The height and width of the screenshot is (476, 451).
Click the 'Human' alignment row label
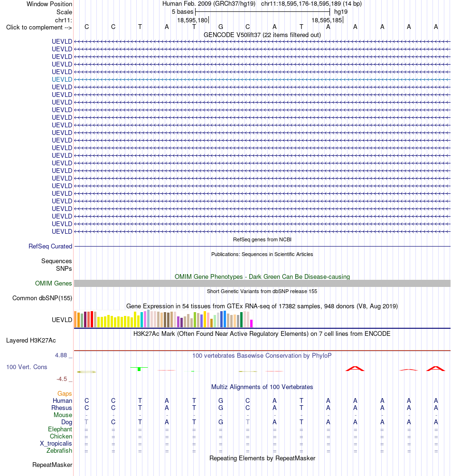(62, 401)
